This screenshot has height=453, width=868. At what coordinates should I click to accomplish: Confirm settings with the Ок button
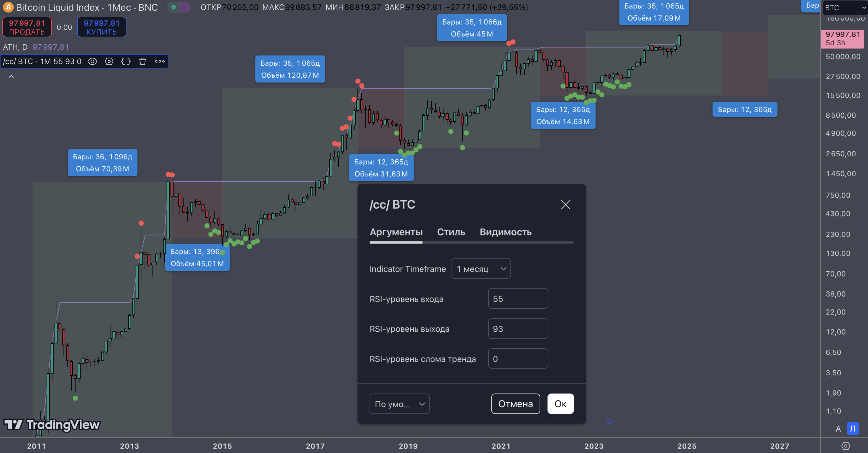point(560,404)
